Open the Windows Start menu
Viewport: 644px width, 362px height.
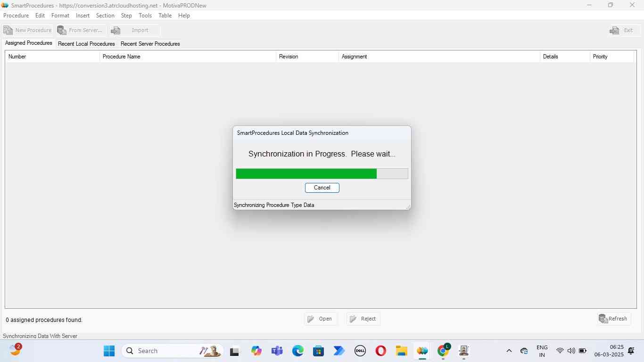109,351
